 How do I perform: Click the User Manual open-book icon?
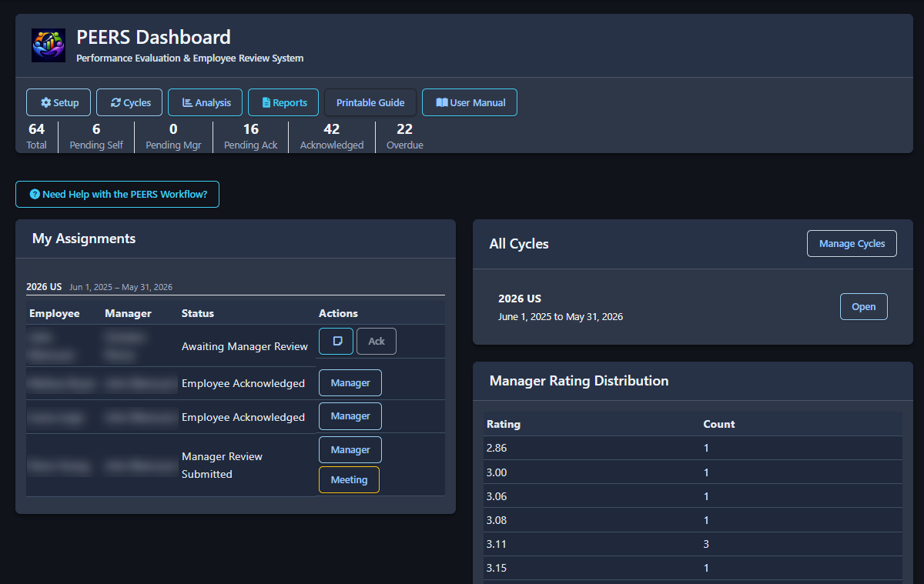click(x=442, y=102)
